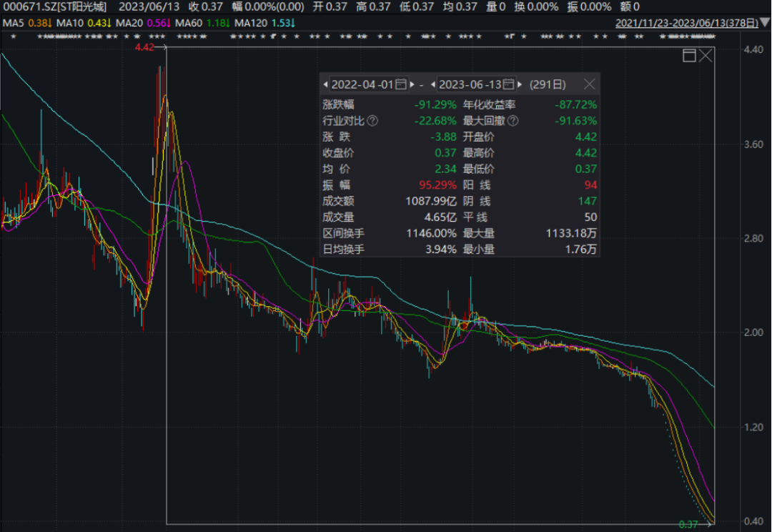Step start date back with left arrow
This screenshot has width=772, height=532.
click(326, 84)
